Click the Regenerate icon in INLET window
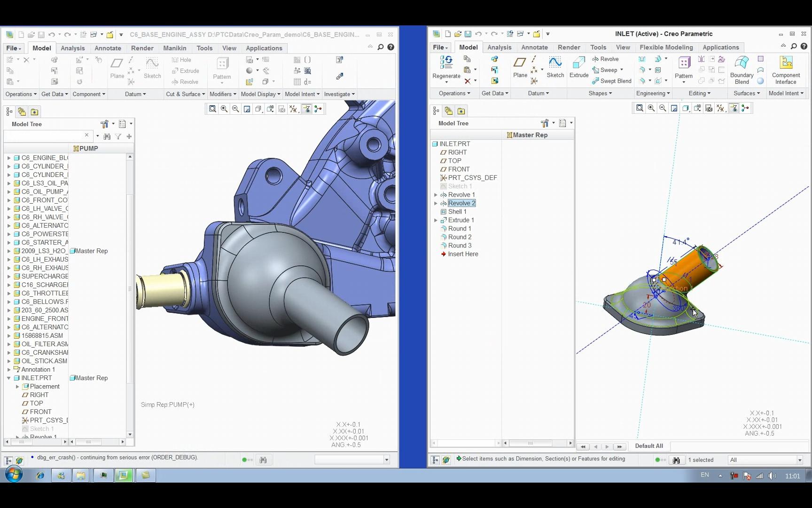 point(446,63)
